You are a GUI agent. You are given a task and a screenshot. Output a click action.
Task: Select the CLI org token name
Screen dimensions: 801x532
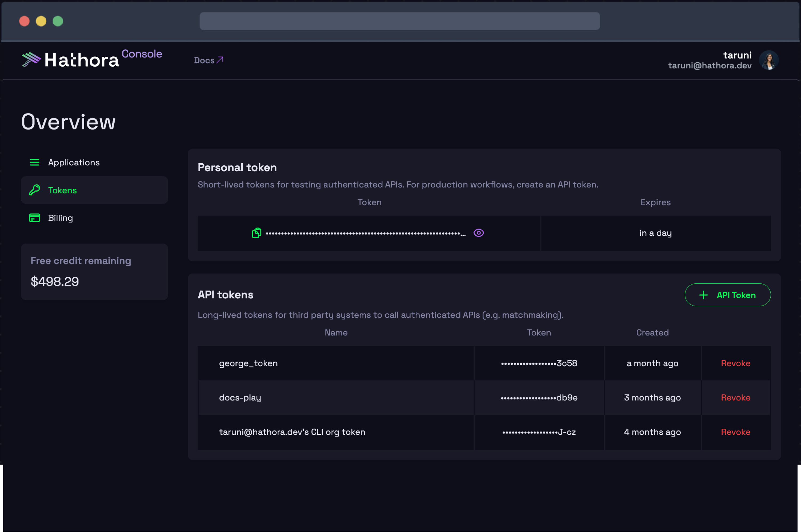[292, 432]
